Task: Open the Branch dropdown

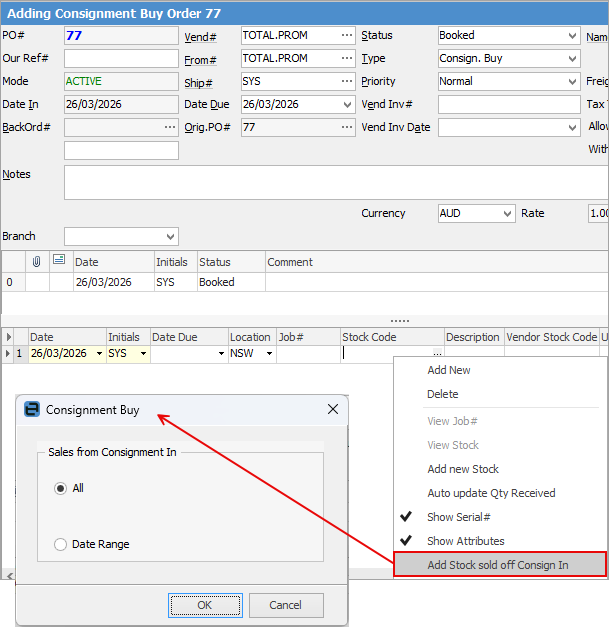Action: (169, 237)
